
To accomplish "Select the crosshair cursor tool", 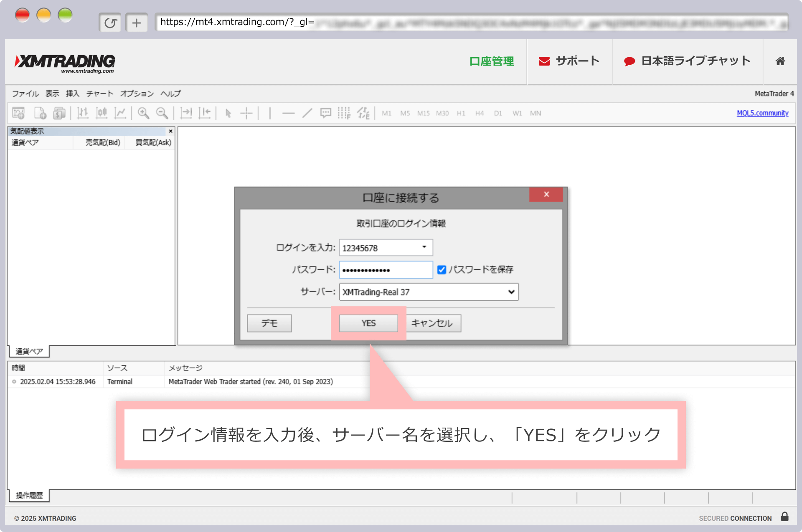I will click(x=246, y=113).
